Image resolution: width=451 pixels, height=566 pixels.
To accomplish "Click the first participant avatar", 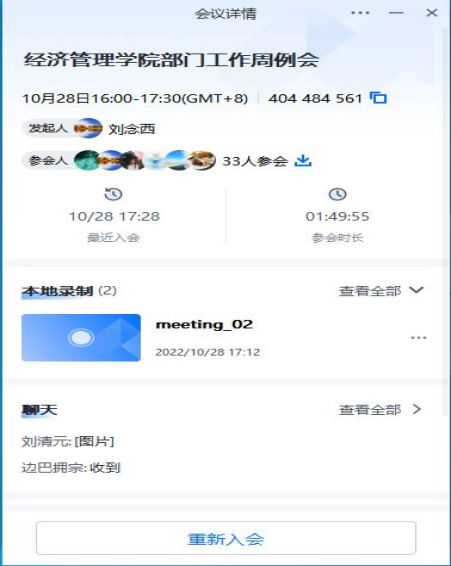I will click(87, 161).
